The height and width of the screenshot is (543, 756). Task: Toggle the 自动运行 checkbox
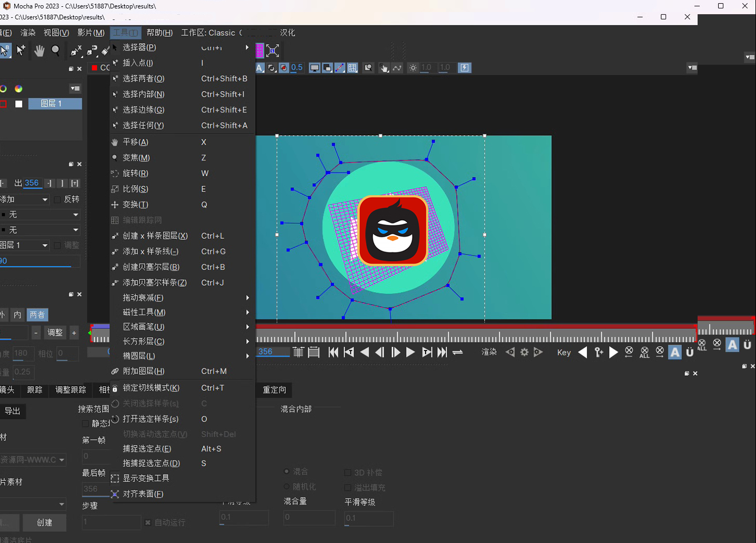148,522
